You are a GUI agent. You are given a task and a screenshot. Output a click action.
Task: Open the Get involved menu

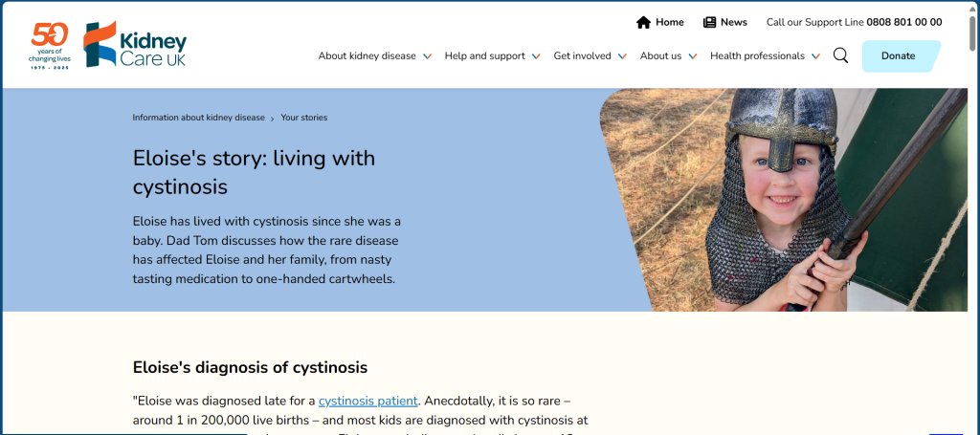(582, 55)
